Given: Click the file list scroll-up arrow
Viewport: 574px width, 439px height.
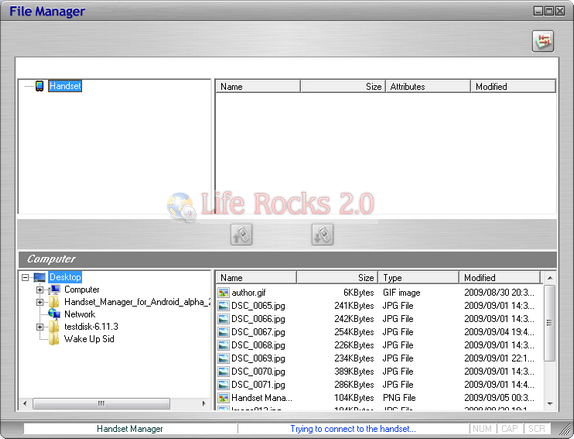Looking at the screenshot, I should pyautogui.click(x=549, y=278).
